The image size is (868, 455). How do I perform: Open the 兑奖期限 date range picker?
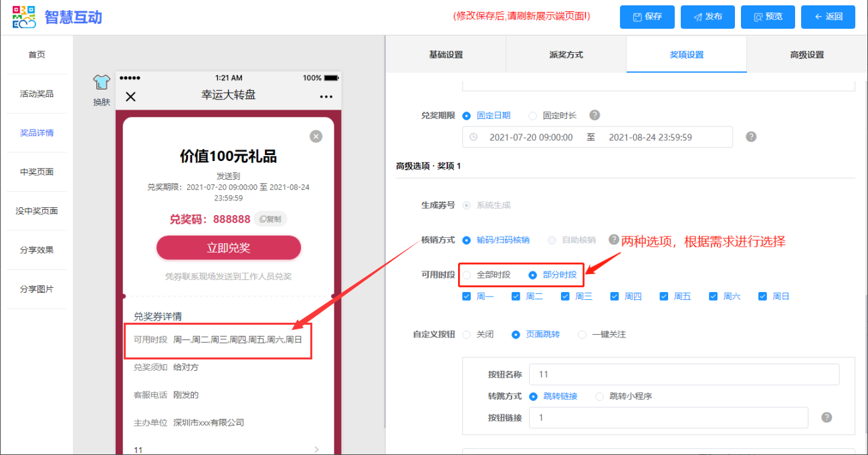click(597, 138)
